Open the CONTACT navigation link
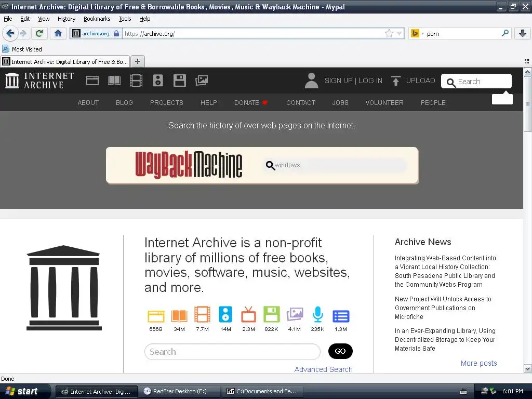 pos(301,102)
